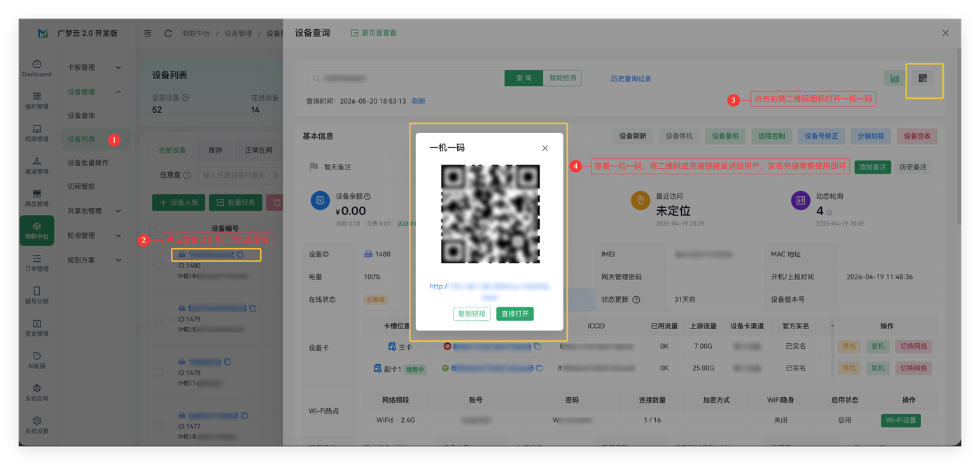Expand the 共享池管理 menu group
This screenshot has height=465, width=980.
pos(94,211)
